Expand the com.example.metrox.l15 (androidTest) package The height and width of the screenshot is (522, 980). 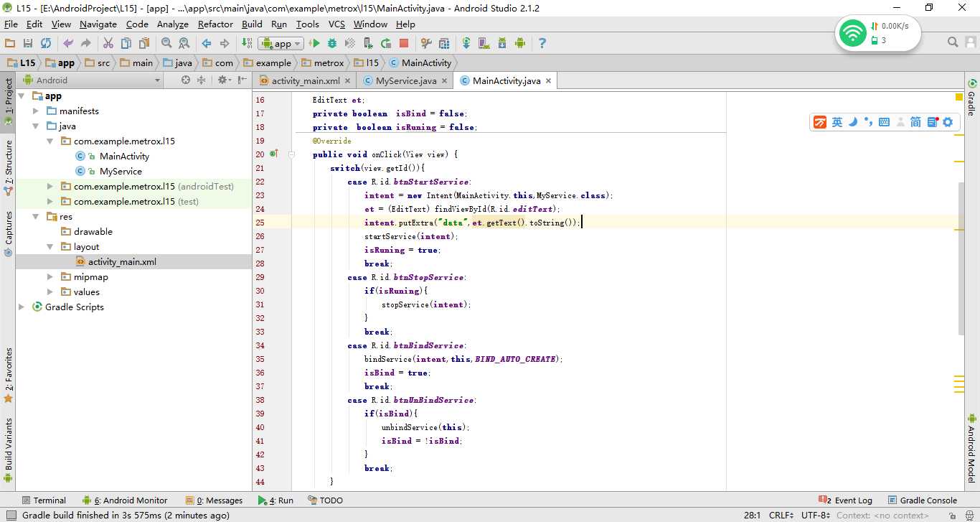pos(50,186)
